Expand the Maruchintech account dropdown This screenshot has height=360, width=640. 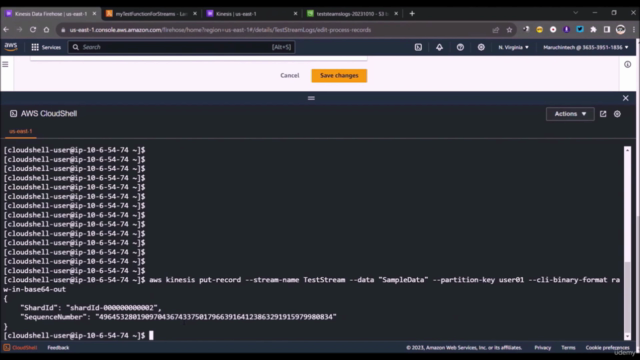tap(586, 47)
